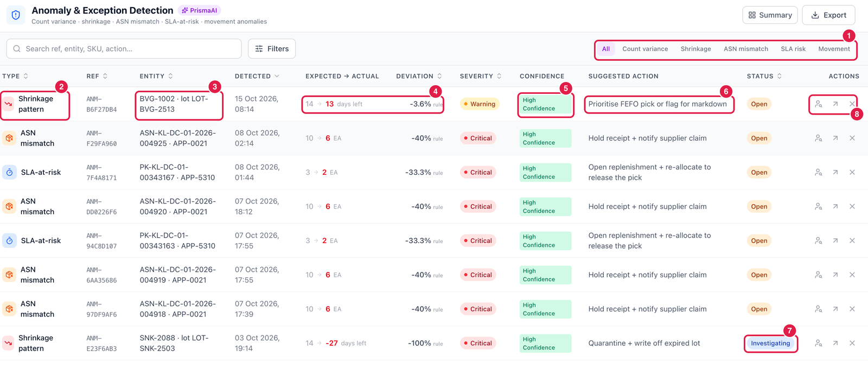Click the ASN package icon in row ANM-F29FA960
868x368 pixels.
(x=9, y=138)
